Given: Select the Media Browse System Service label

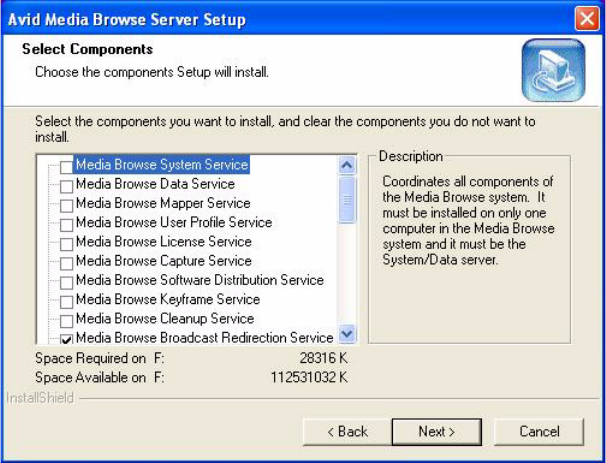Looking at the screenshot, I should [162, 165].
